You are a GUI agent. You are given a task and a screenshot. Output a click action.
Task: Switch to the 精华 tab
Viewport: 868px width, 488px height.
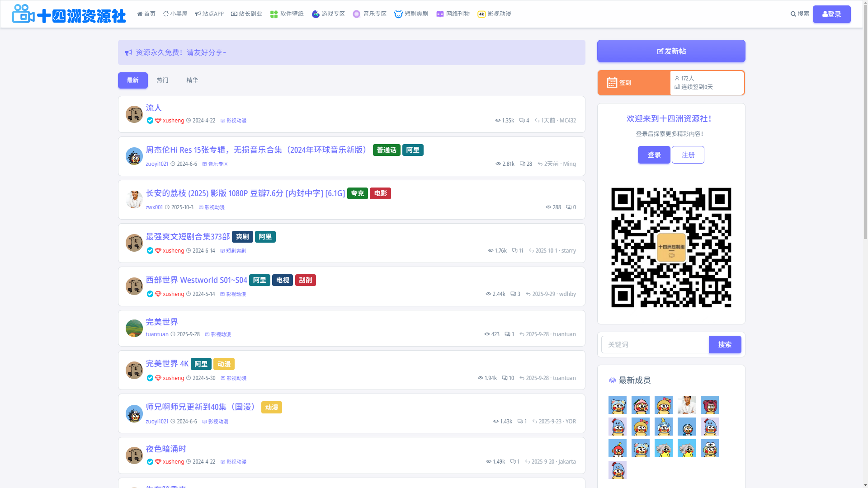192,80
